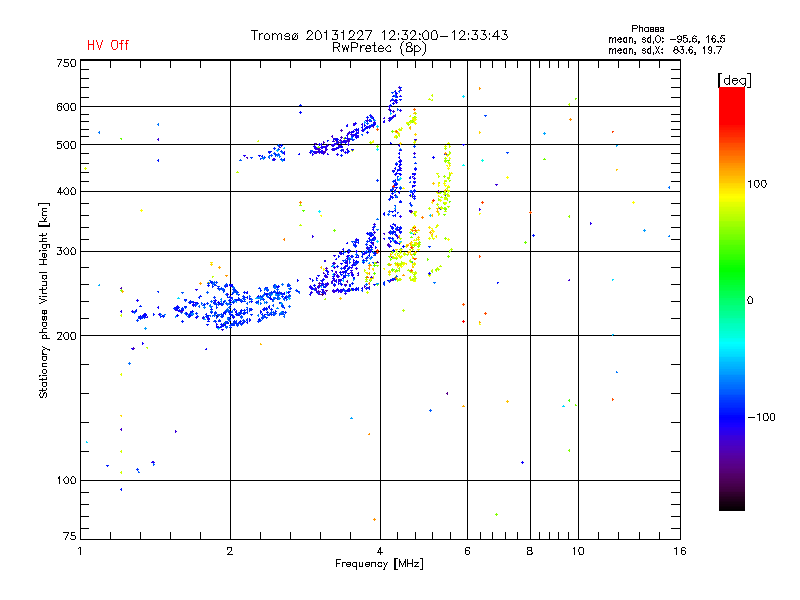Viewport: 800px width, 600px height.
Task: Click the x-axis tick label '10'
Action: coord(578,551)
